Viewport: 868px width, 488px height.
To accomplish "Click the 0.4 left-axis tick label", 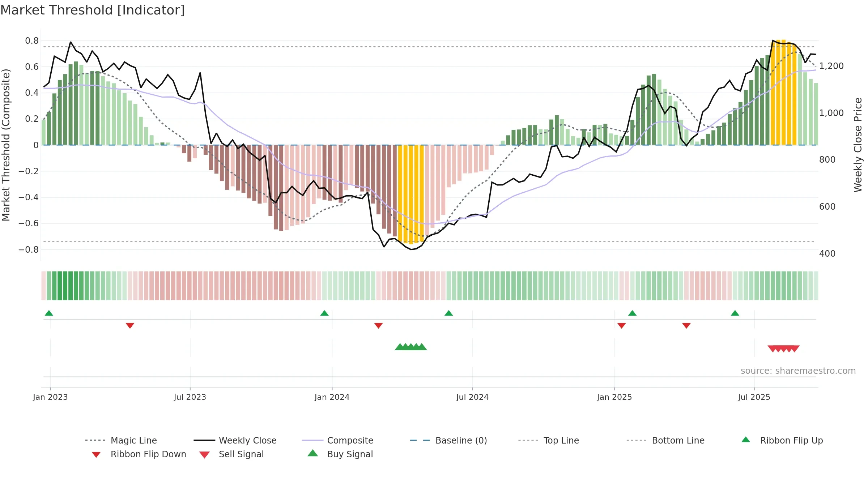I will pyautogui.click(x=32, y=93).
